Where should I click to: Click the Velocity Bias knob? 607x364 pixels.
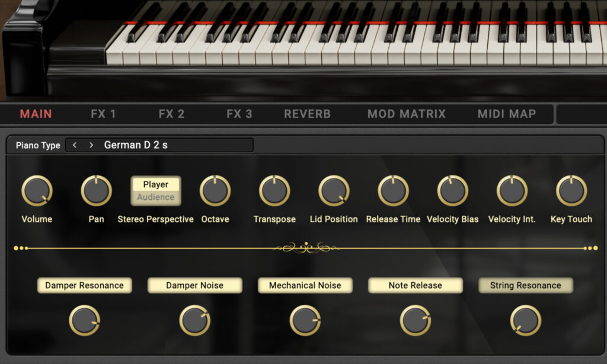452,190
